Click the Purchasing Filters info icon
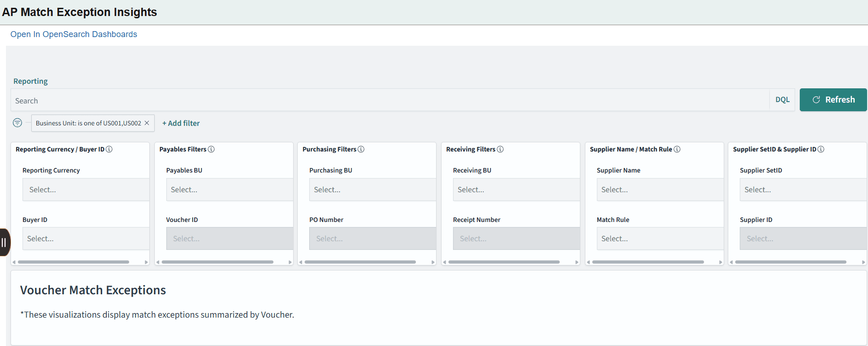 (361, 149)
